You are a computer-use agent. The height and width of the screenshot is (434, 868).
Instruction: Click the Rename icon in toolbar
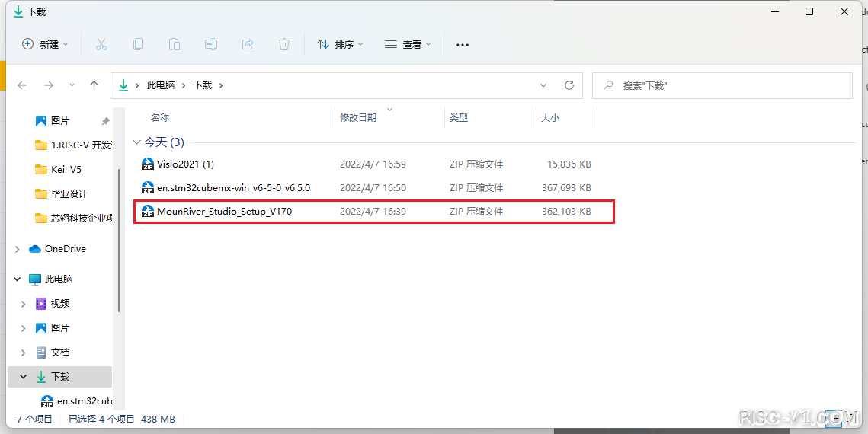(211, 44)
